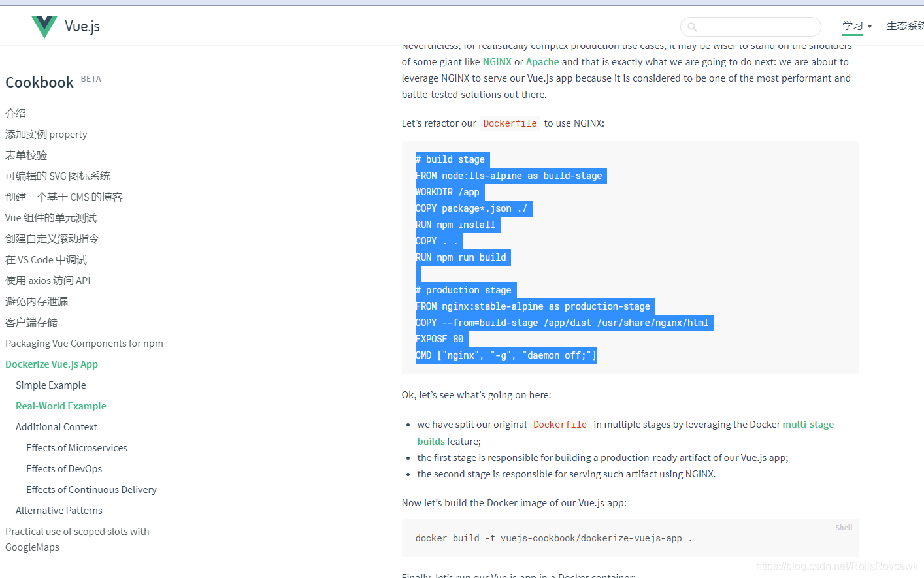Jump to Simple Example section

51,385
